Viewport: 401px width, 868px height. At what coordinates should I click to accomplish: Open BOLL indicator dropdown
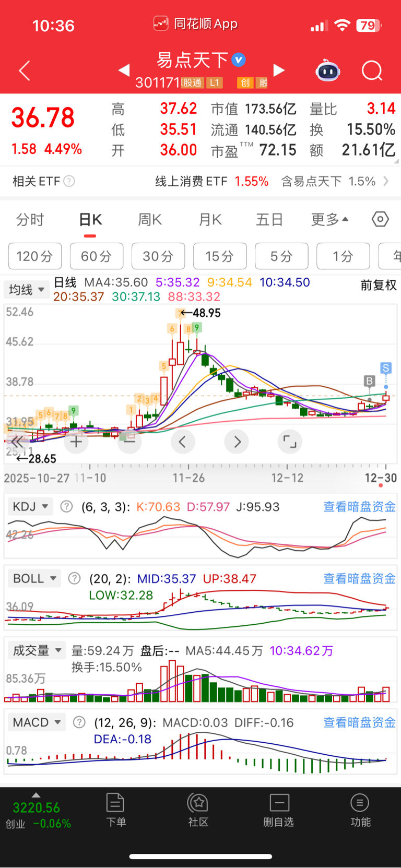point(34,578)
